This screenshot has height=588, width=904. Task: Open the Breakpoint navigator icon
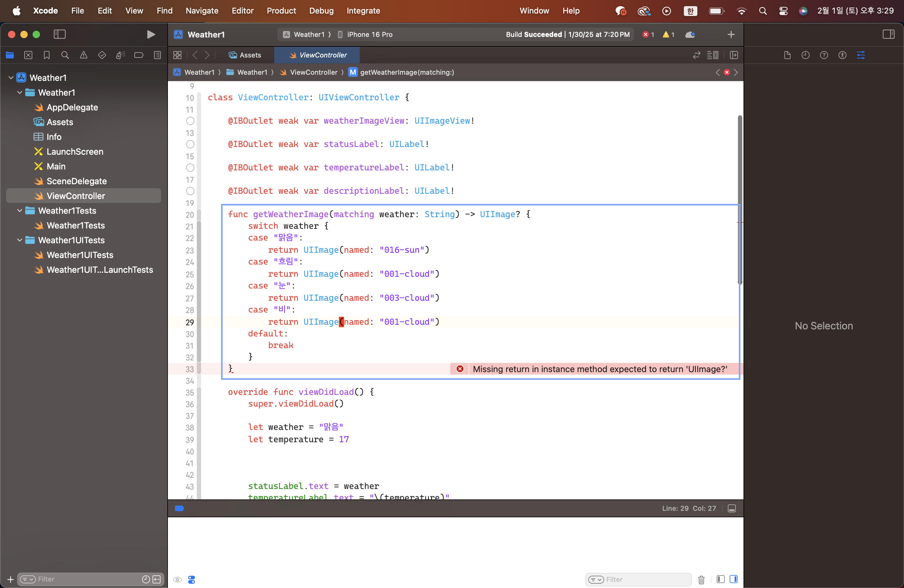[139, 55]
